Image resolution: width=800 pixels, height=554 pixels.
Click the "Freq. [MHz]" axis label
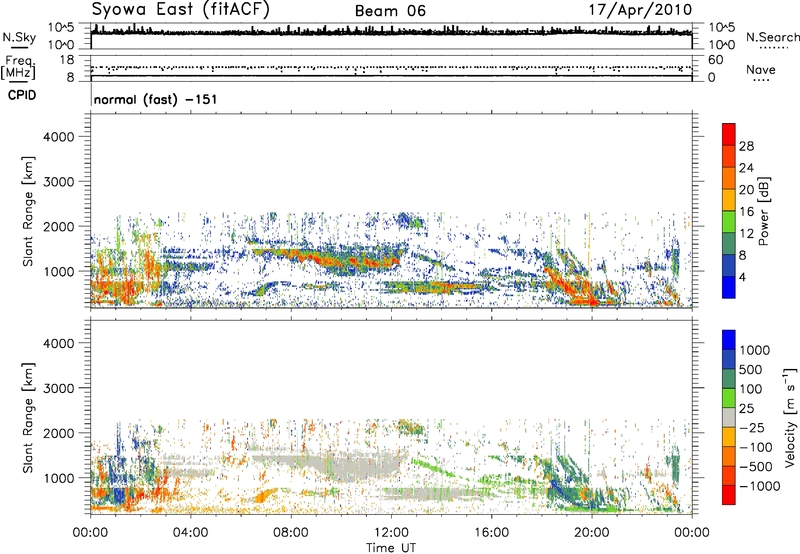click(19, 67)
